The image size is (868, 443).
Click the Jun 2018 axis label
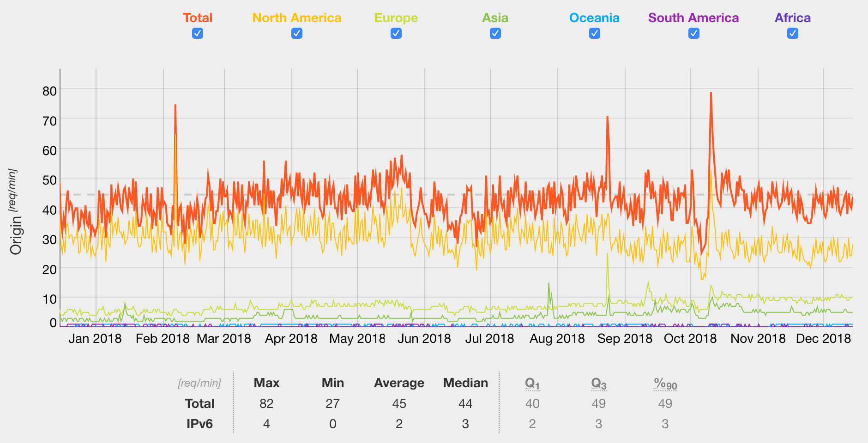(x=424, y=338)
